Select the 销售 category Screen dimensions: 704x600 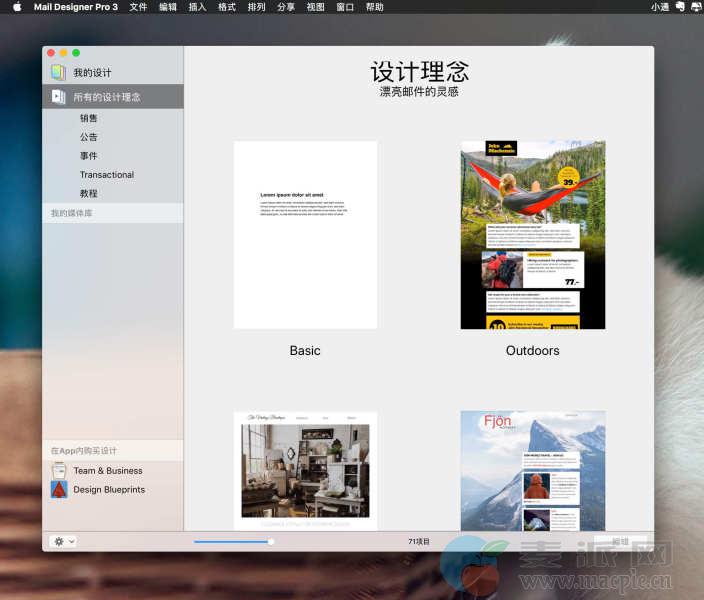(x=89, y=118)
